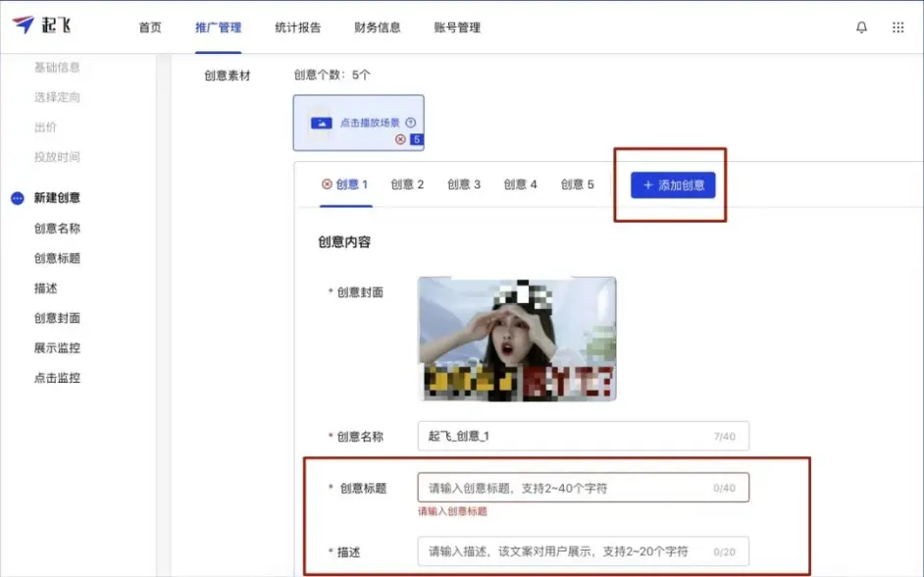924x577 pixels.
Task: Jump to 创意封面 in sidebar
Action: click(x=57, y=318)
